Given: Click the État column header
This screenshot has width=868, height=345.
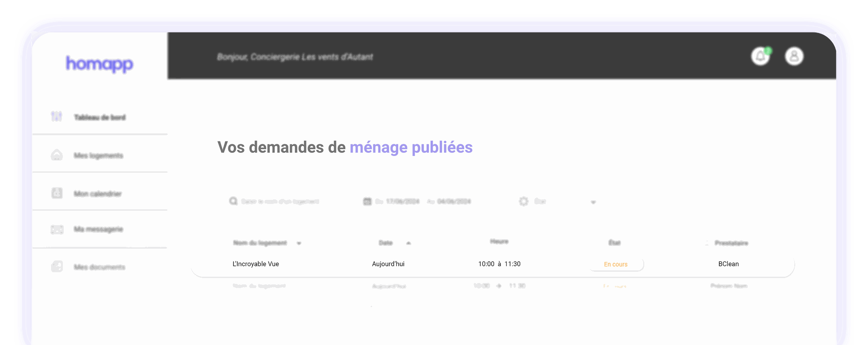Looking at the screenshot, I should (614, 243).
